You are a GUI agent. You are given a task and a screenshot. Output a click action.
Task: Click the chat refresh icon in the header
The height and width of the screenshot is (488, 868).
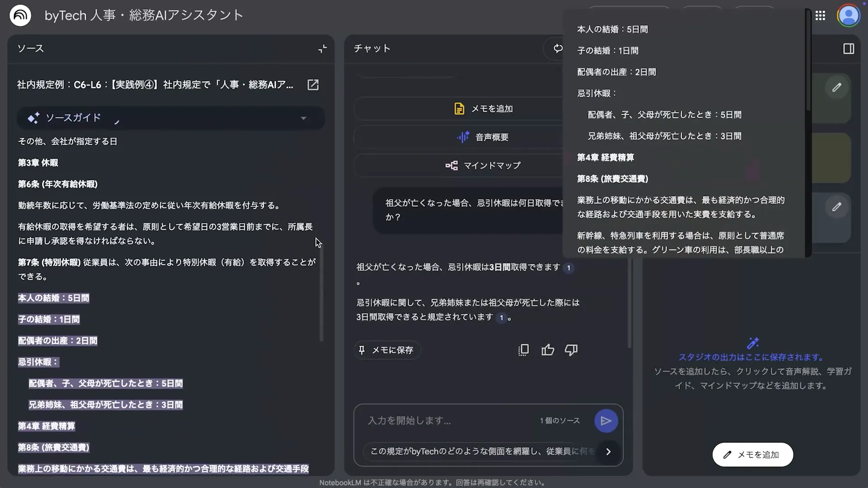[558, 48]
